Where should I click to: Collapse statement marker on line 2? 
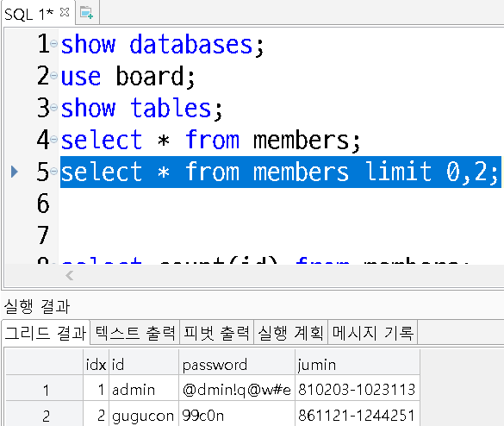(x=54, y=76)
